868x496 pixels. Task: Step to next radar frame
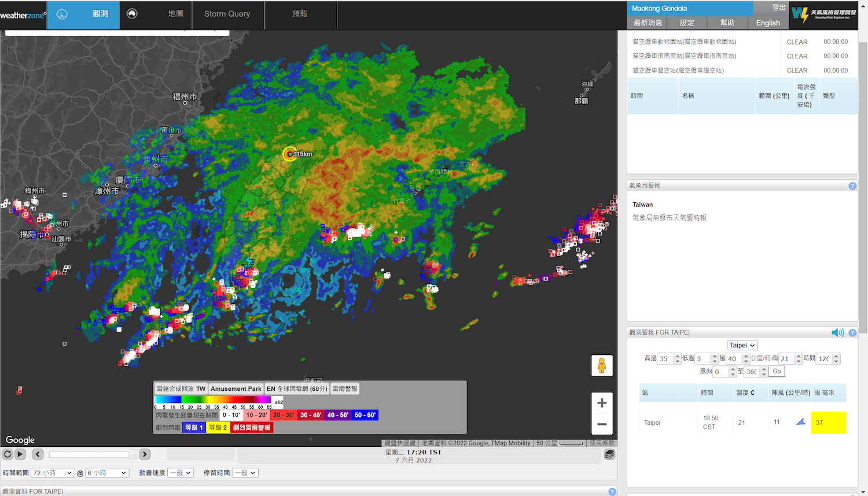coord(145,454)
